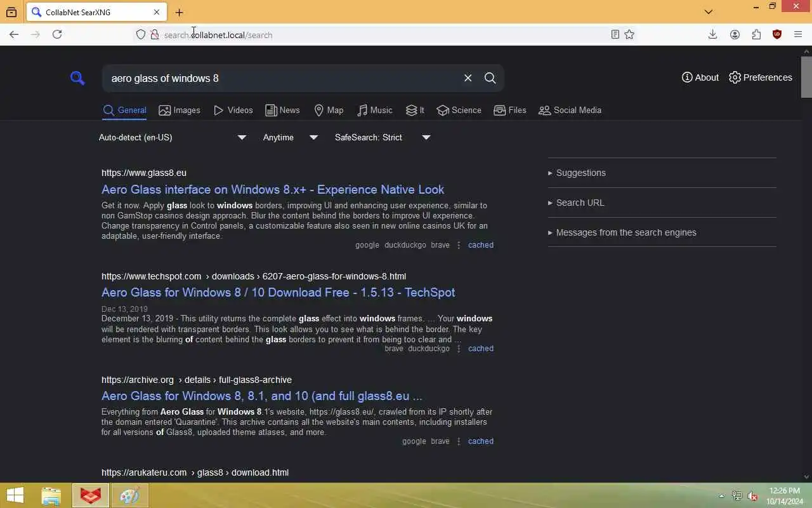Show hidden system tray icons
The height and width of the screenshot is (508, 812).
(721, 496)
